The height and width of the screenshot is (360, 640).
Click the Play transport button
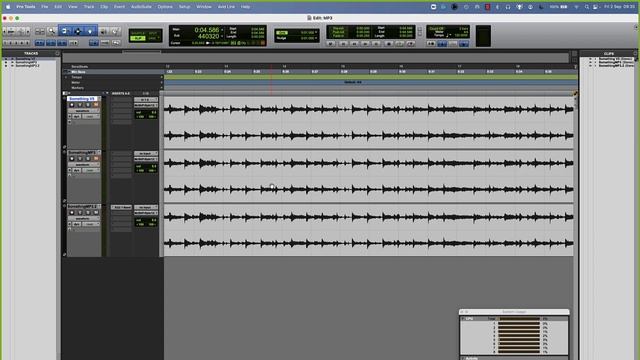[x=400, y=44]
